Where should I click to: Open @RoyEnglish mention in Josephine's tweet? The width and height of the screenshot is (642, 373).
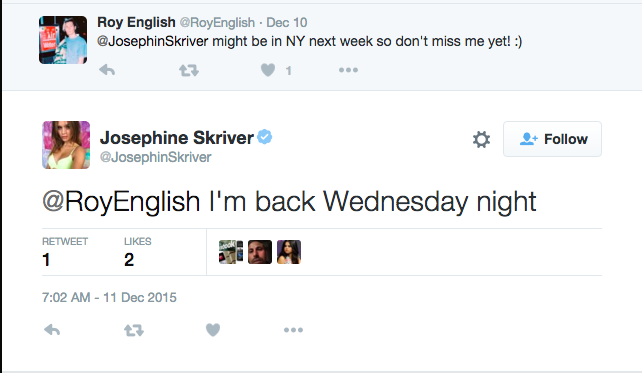(121, 202)
